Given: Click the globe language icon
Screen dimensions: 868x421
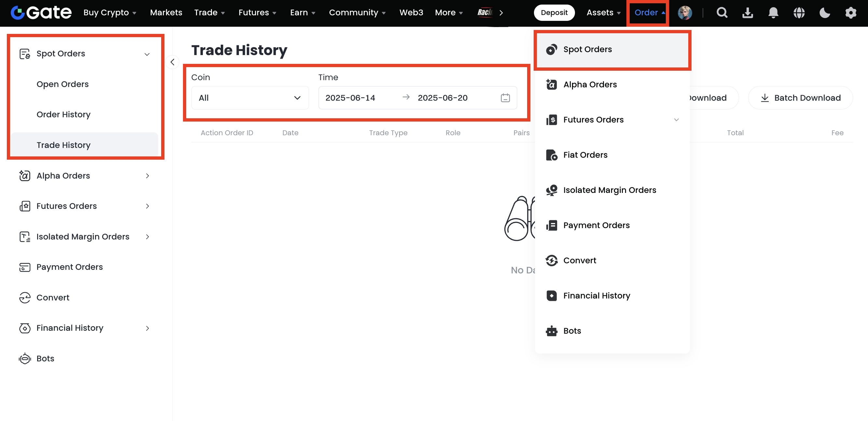Looking at the screenshot, I should (x=799, y=13).
